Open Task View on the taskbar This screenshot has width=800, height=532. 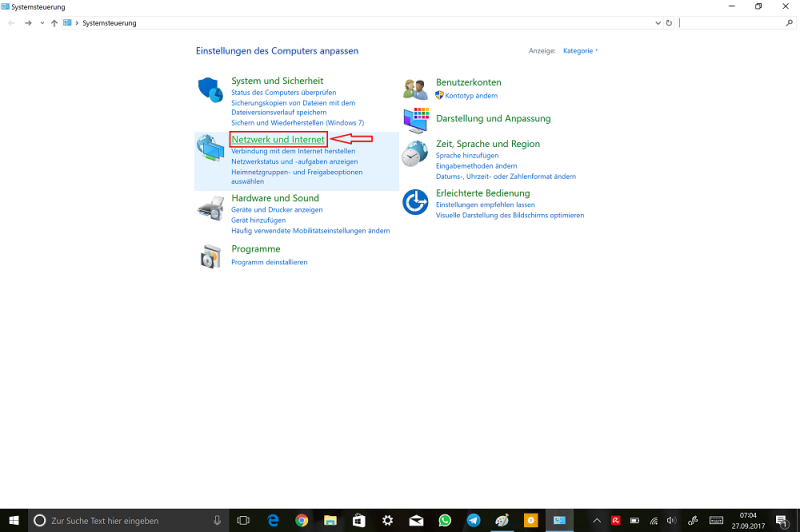click(243, 520)
